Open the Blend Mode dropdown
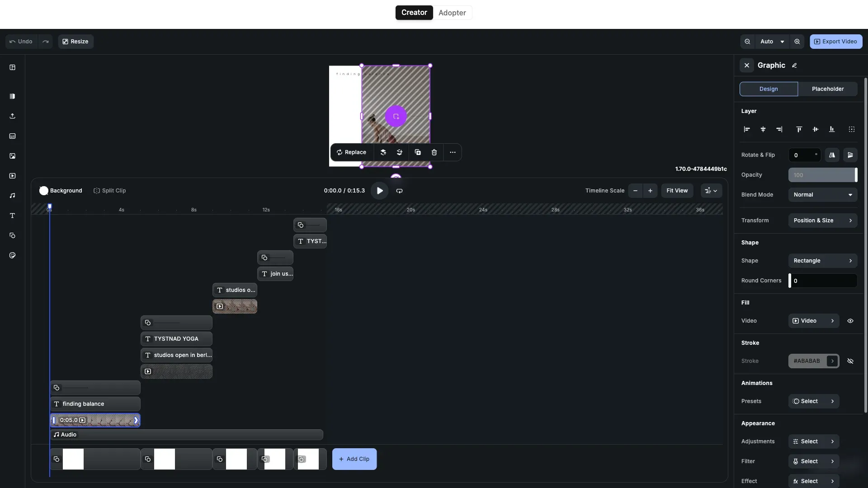 [x=823, y=194]
